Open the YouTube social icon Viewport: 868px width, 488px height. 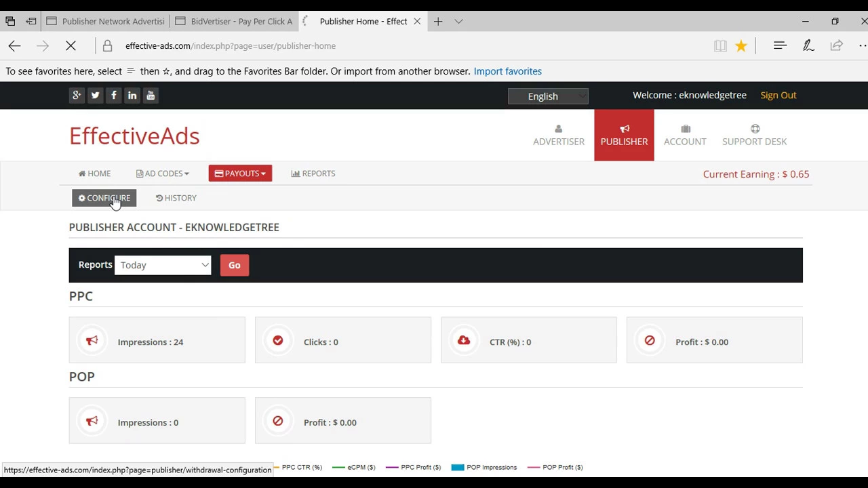(151, 96)
